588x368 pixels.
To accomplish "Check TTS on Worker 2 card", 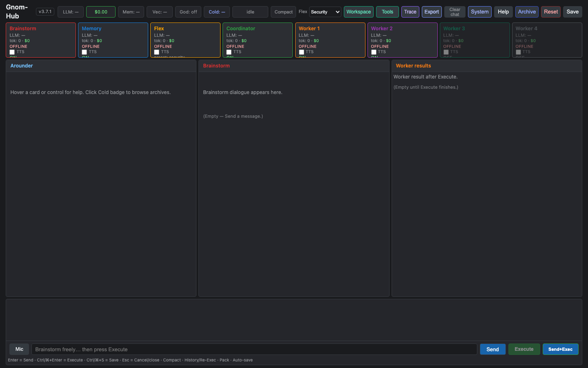I will click(x=374, y=52).
